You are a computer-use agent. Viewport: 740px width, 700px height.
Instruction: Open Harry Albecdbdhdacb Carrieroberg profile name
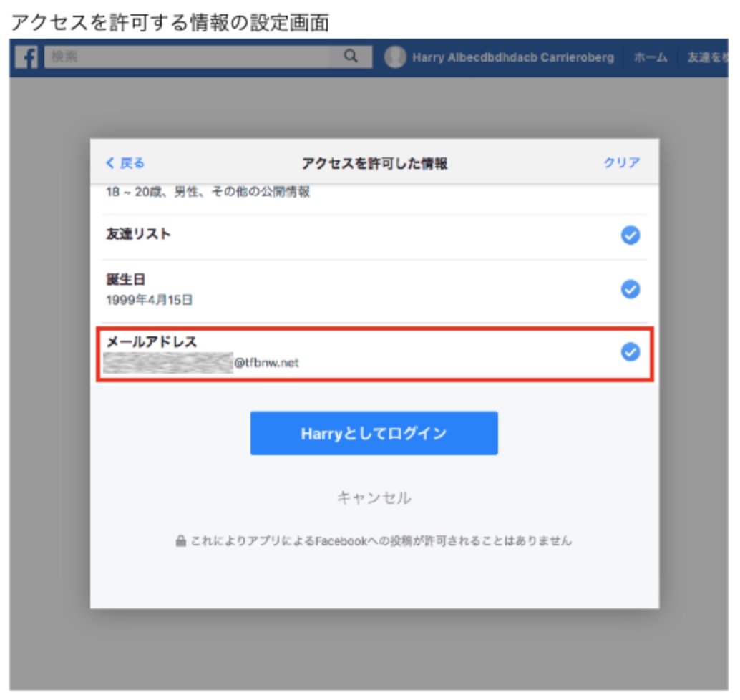tap(512, 57)
